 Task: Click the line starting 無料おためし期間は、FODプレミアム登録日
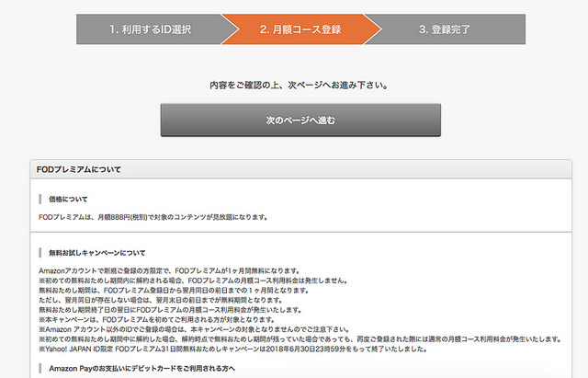coord(174,291)
